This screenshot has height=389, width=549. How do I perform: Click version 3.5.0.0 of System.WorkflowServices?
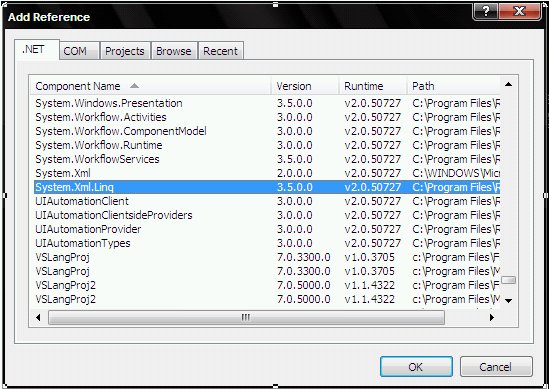click(294, 159)
